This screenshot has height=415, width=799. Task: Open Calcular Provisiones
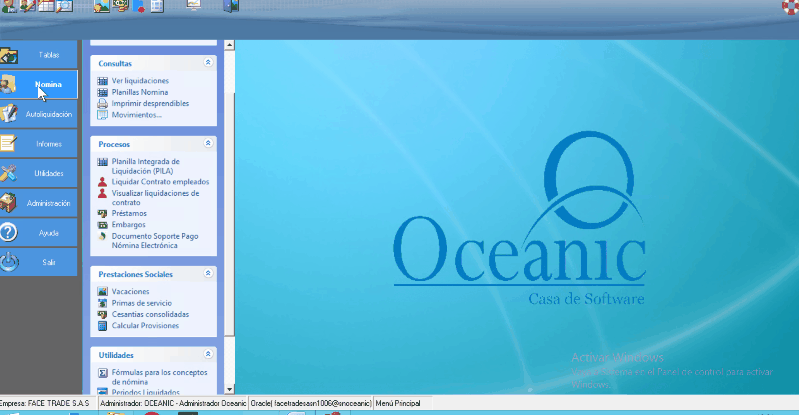145,325
